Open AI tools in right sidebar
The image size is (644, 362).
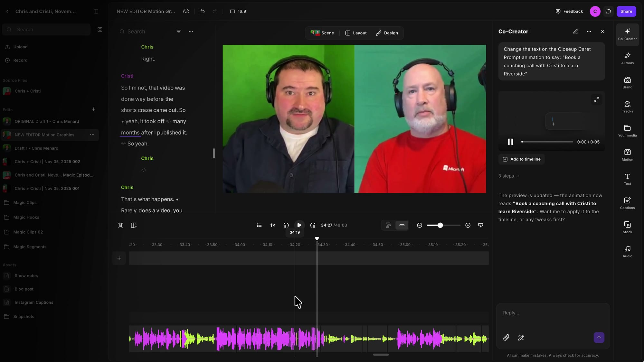pyautogui.click(x=627, y=59)
